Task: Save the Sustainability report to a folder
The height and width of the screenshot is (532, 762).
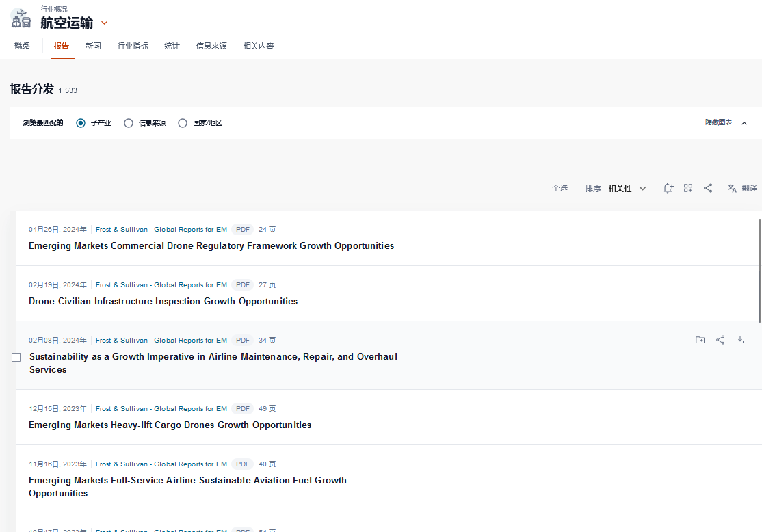Action: point(700,340)
